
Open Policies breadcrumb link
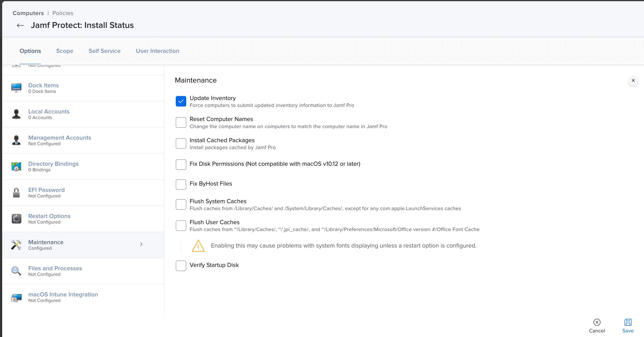(x=63, y=13)
